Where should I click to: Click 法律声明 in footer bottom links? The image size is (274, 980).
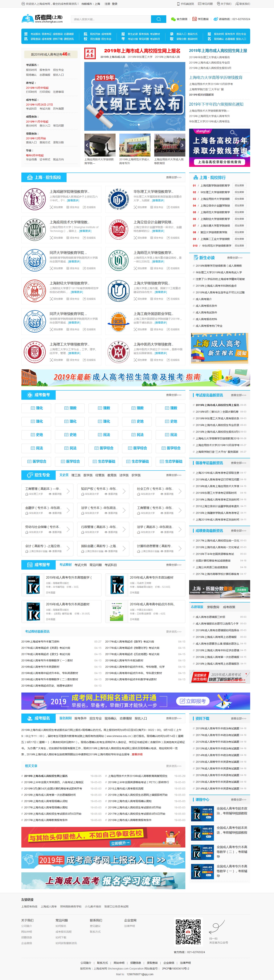186,962
